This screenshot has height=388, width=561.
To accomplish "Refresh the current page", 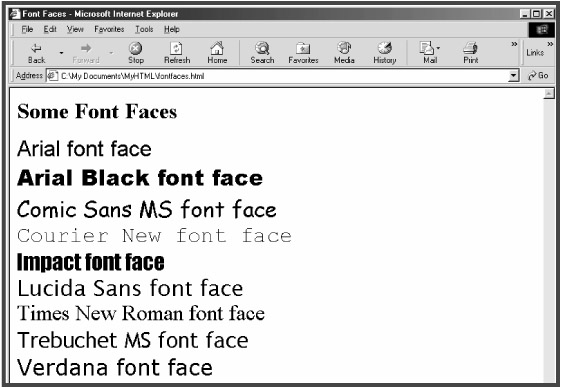I will click(177, 53).
